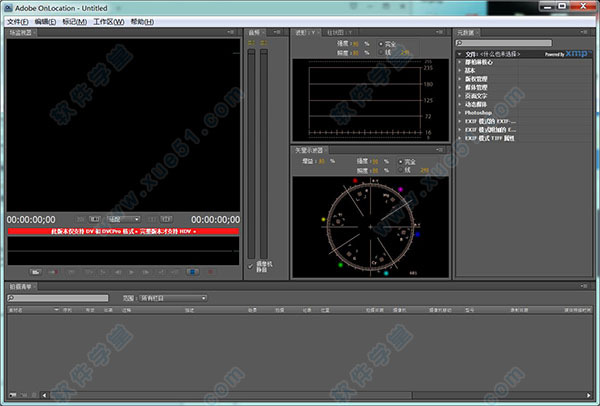Expand the EXIF 模式 TIFF 属性 section
The width and height of the screenshot is (600, 406).
pos(460,138)
